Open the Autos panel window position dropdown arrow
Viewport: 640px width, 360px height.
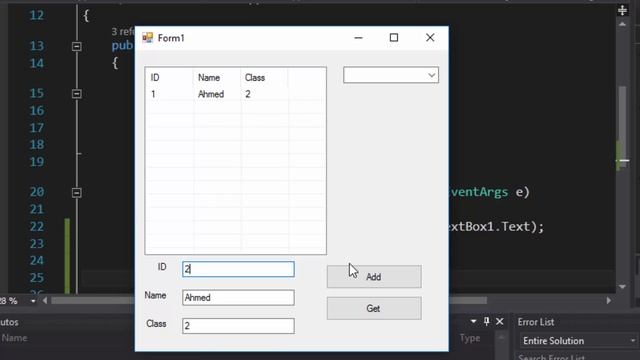click(x=473, y=322)
